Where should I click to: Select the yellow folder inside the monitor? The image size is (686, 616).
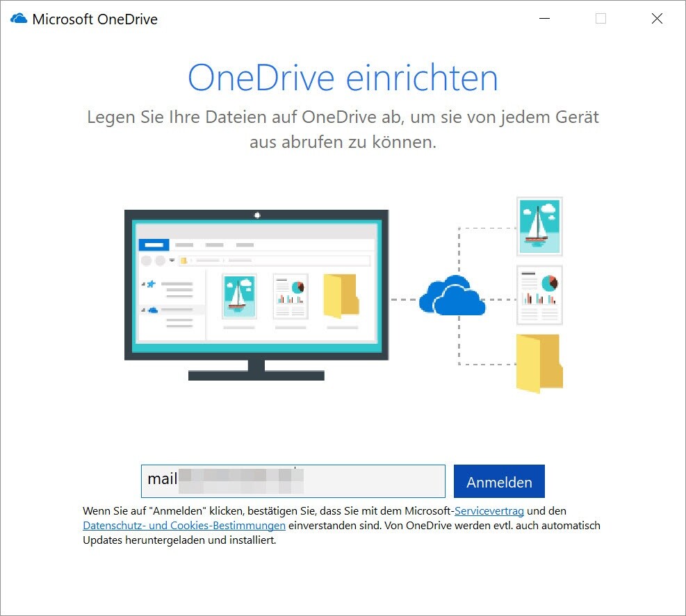click(341, 296)
